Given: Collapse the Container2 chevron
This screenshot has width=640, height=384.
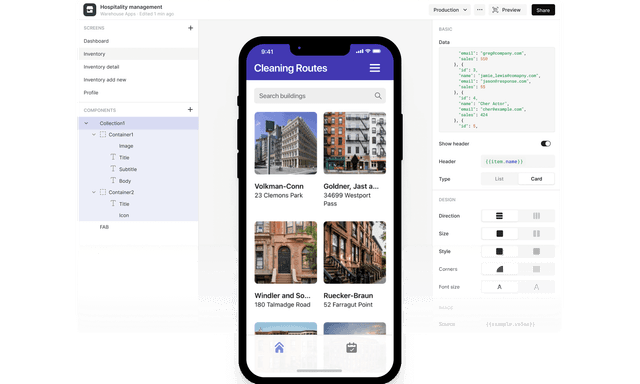Looking at the screenshot, I should tap(94, 192).
